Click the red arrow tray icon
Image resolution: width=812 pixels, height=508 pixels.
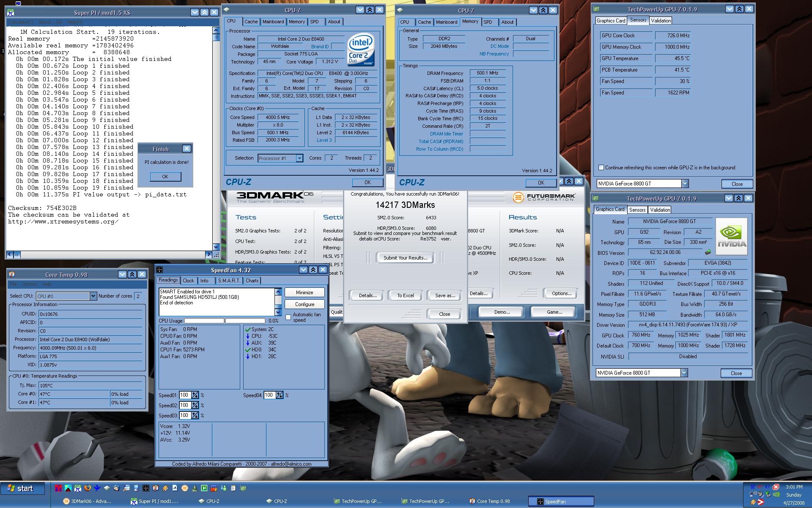(761, 502)
